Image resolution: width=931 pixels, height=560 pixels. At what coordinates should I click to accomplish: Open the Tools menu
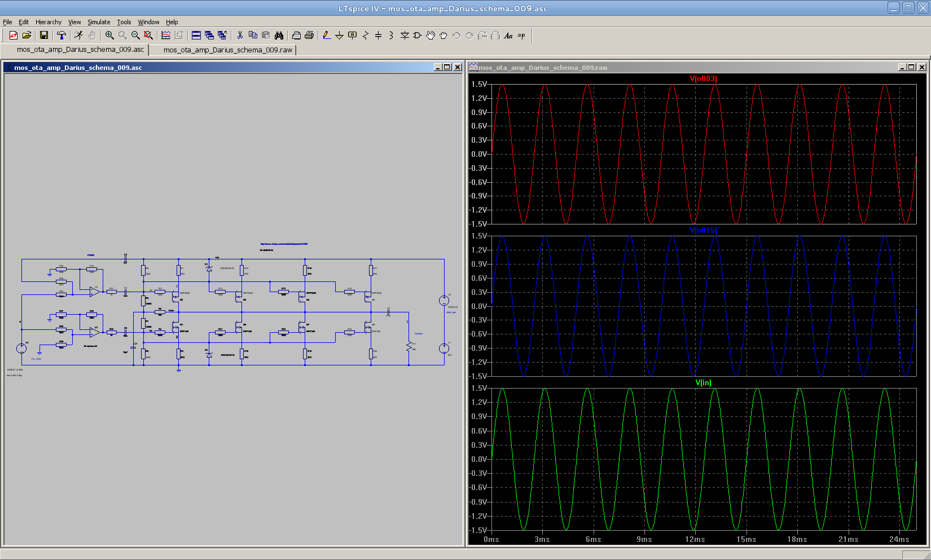124,22
